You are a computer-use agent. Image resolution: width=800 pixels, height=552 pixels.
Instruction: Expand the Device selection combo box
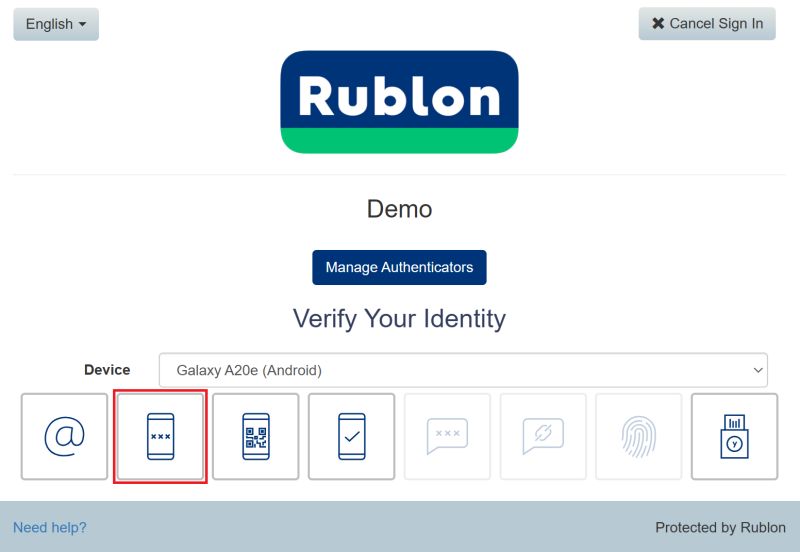pos(463,370)
